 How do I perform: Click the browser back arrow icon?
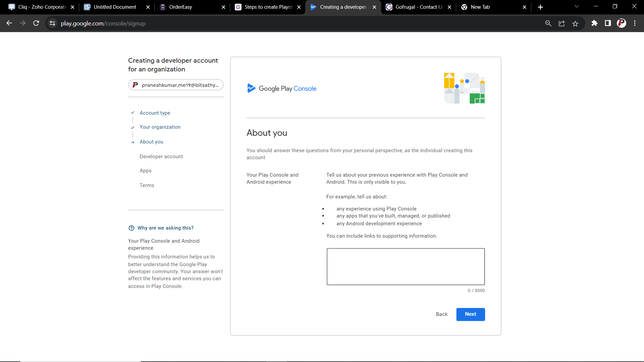tap(9, 23)
